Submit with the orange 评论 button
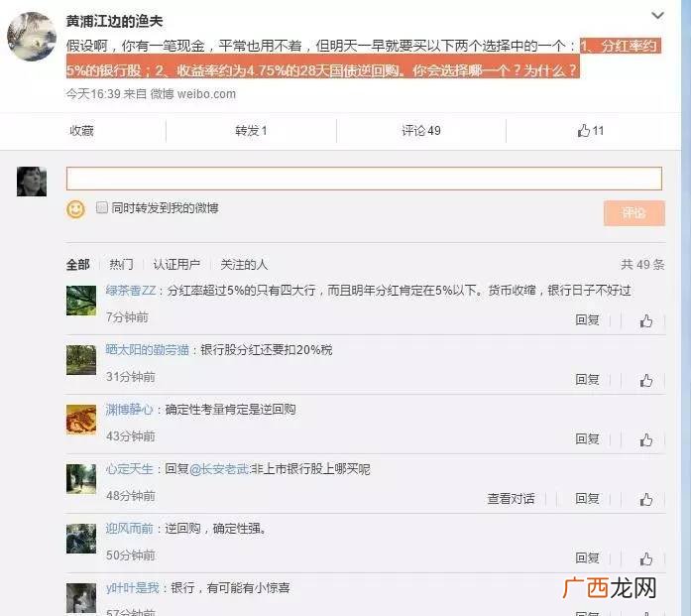 (634, 213)
